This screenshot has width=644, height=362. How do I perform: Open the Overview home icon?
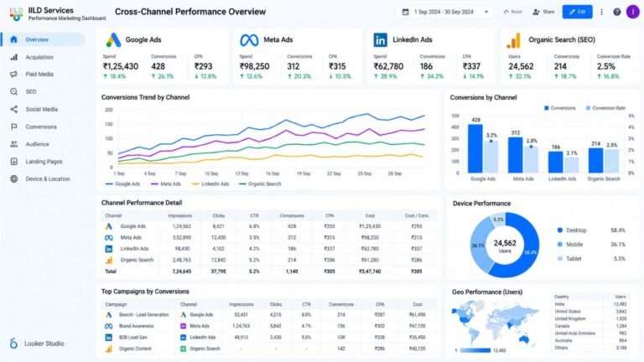pos(13,39)
